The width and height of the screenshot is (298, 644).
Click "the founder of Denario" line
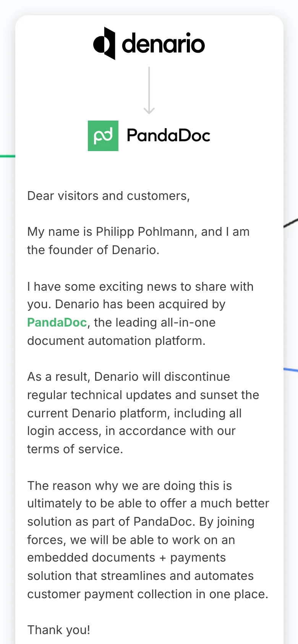93,250
